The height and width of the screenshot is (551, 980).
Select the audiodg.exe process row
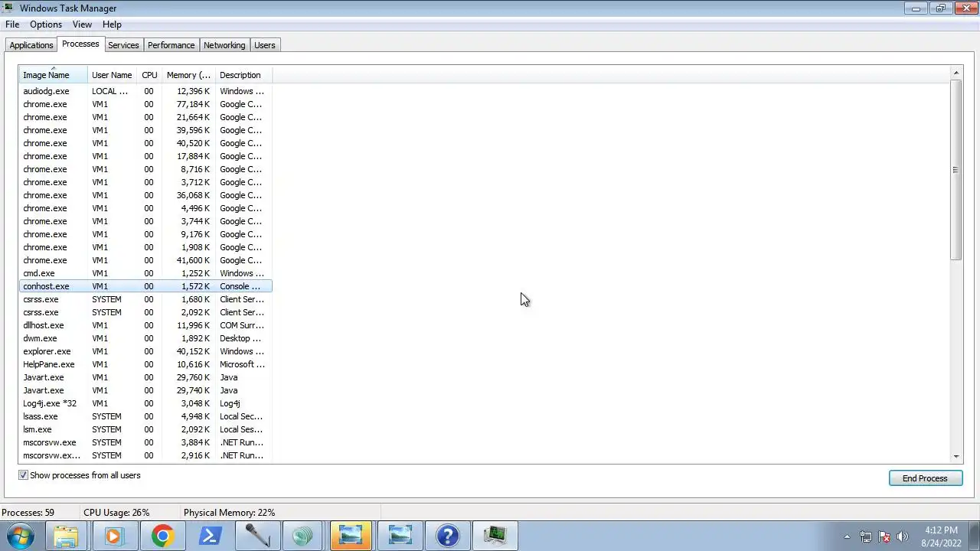point(145,91)
